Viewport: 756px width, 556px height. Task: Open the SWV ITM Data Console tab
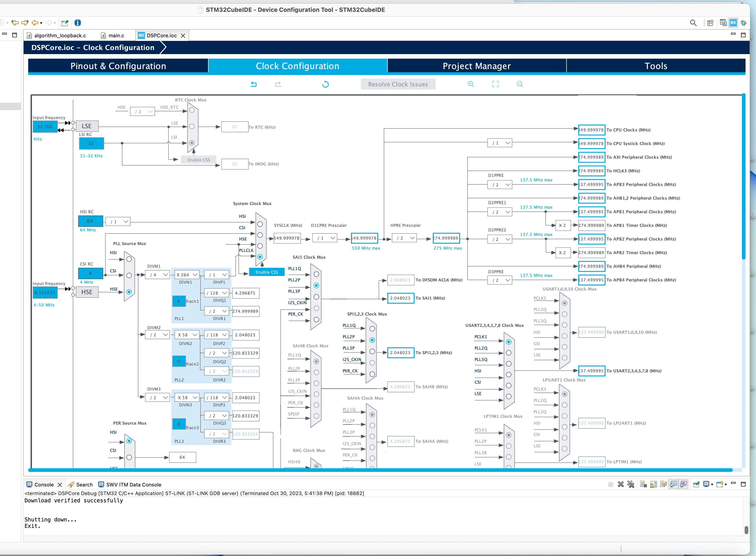click(130, 485)
